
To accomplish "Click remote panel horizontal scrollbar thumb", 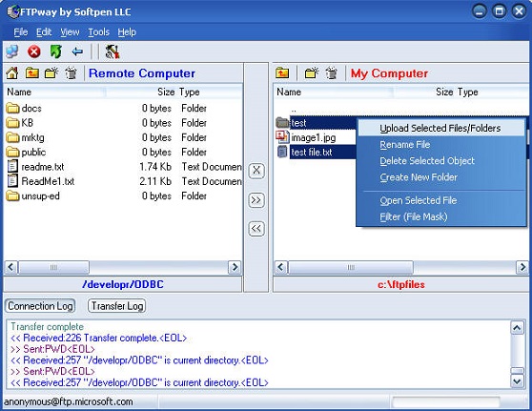I will coord(53,267).
